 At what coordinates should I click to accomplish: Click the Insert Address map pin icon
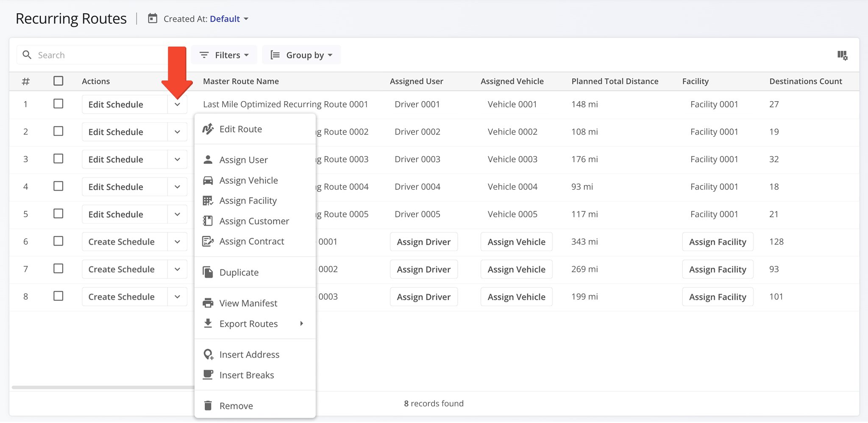tap(208, 354)
